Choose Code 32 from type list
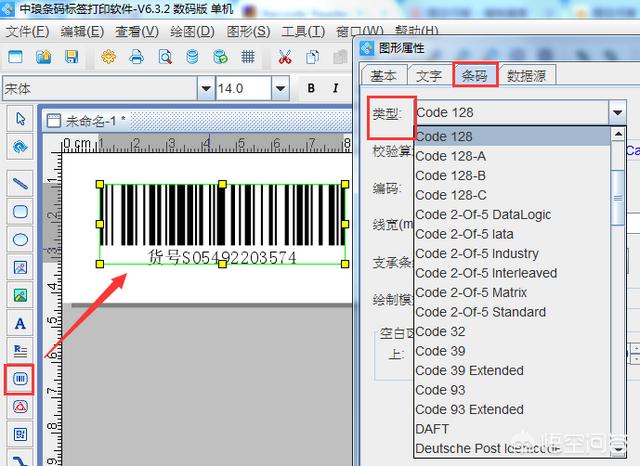This screenshot has width=640, height=466. click(x=512, y=331)
